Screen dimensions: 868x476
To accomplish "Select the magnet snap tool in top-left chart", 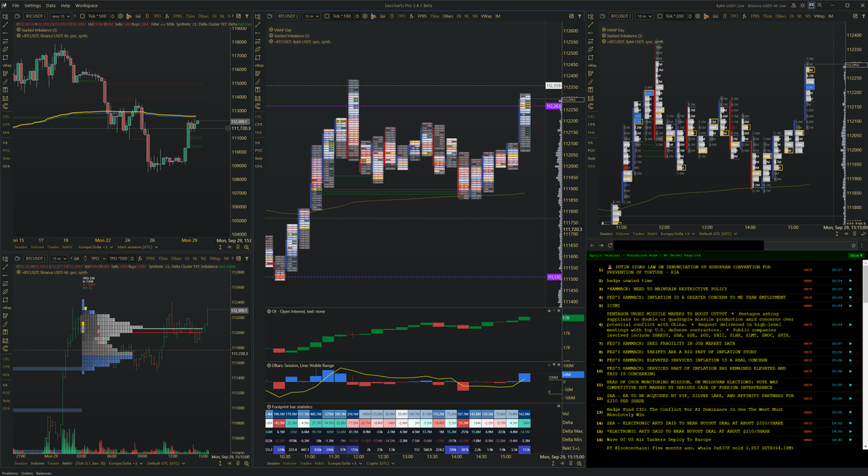I will point(5,106).
